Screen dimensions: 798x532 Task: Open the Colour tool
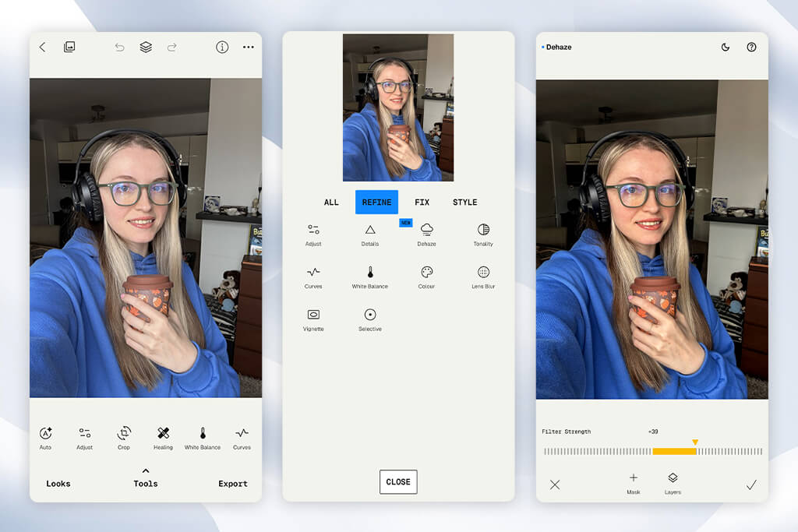(x=426, y=278)
